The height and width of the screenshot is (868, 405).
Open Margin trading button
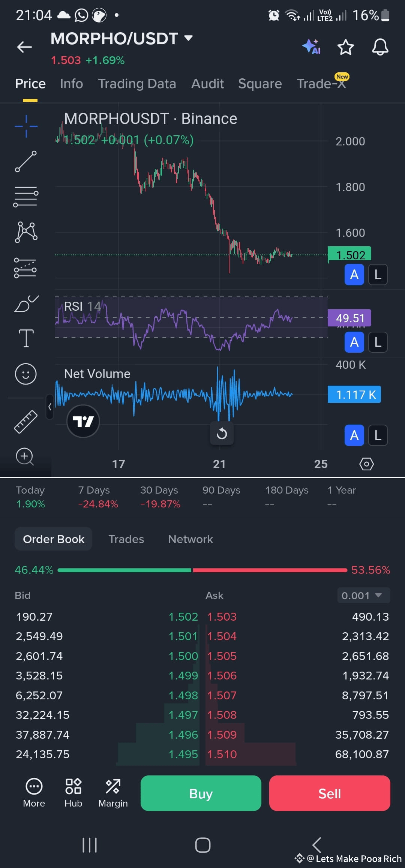pos(113,792)
